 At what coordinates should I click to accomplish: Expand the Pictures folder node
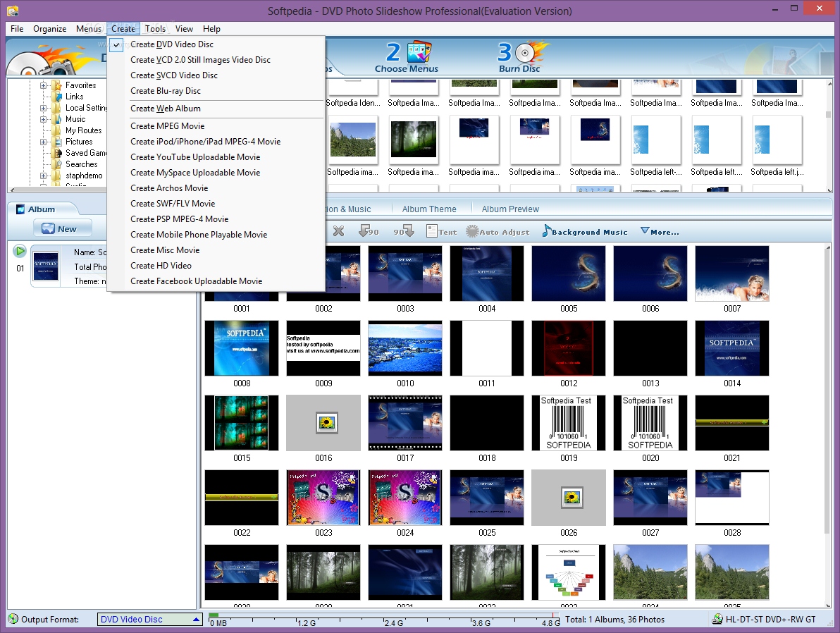pos(43,142)
